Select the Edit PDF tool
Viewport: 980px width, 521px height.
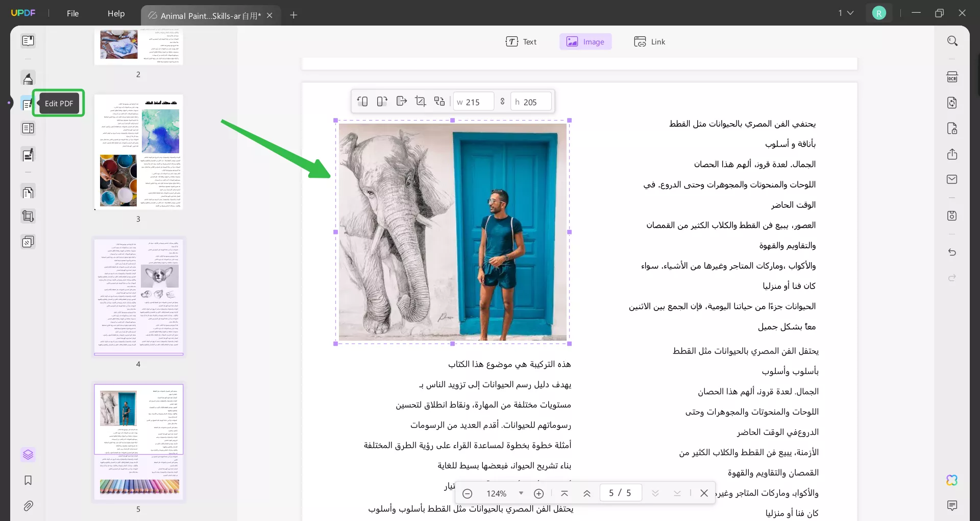tap(28, 104)
